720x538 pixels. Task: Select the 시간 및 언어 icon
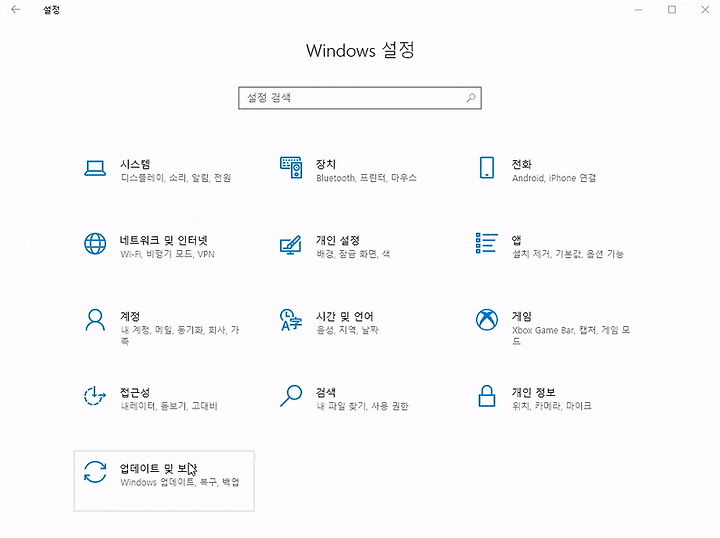click(291, 320)
